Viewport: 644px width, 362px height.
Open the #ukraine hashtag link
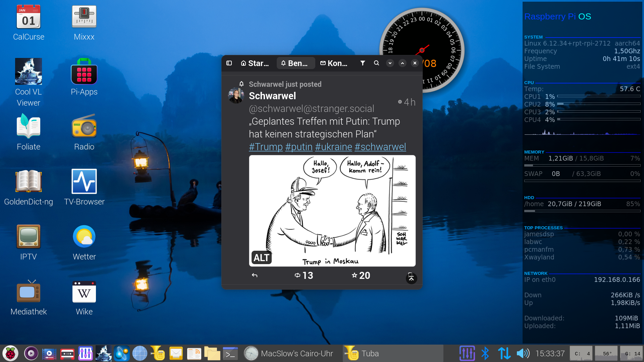[333, 147]
